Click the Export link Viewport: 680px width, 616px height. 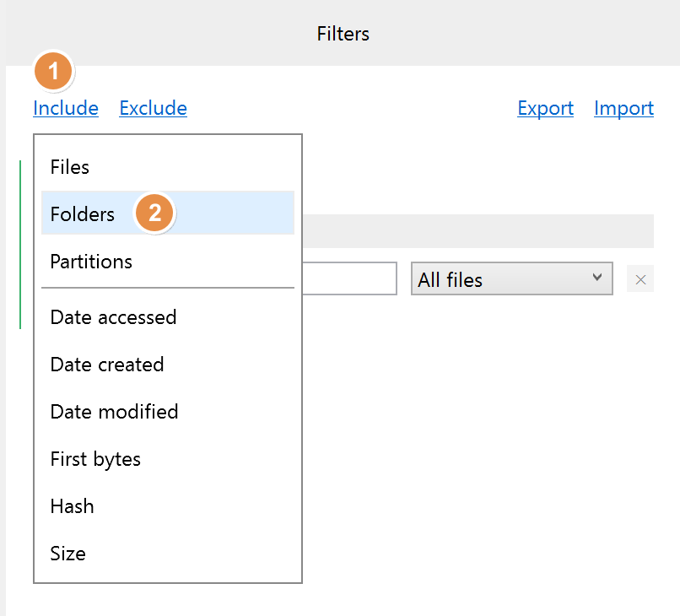pos(545,108)
